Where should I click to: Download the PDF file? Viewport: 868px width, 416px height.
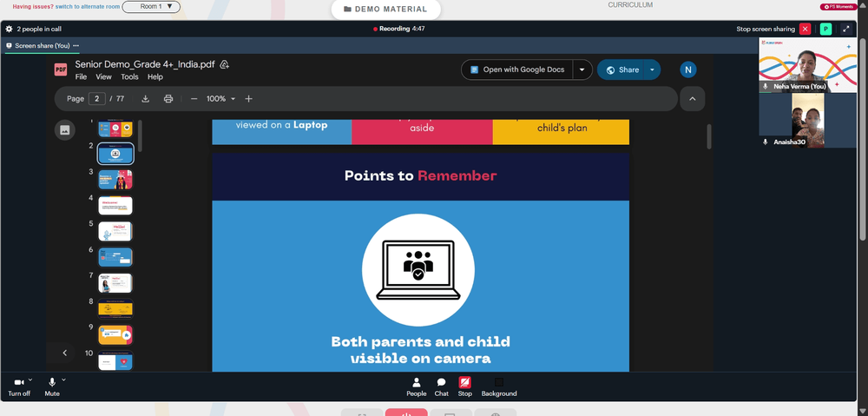[x=146, y=99]
